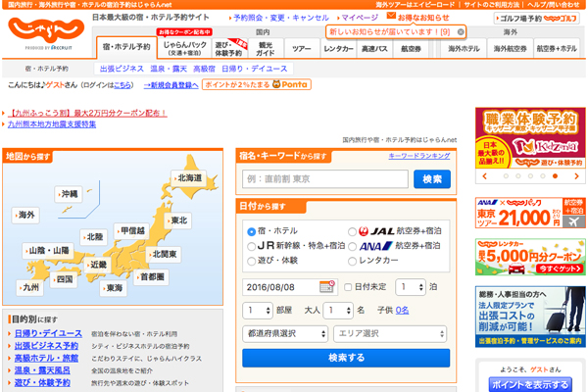588x392 pixels.
Task: Dismiss the new notifications popup
Action: pyautogui.click(x=461, y=32)
